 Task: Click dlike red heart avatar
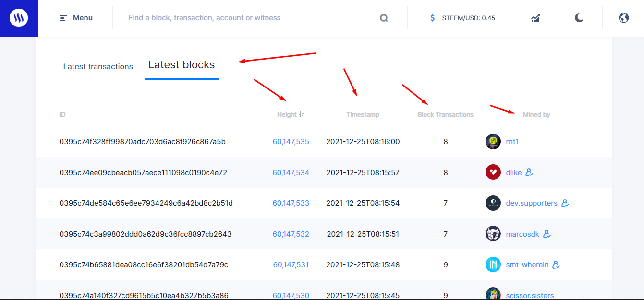click(x=493, y=172)
